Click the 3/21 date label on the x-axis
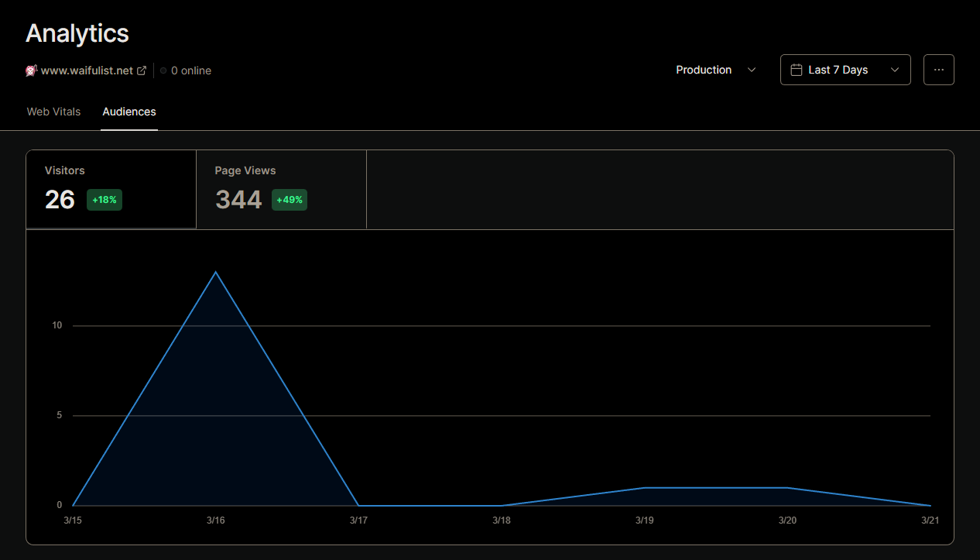Viewport: 980px width, 560px height. point(930,520)
